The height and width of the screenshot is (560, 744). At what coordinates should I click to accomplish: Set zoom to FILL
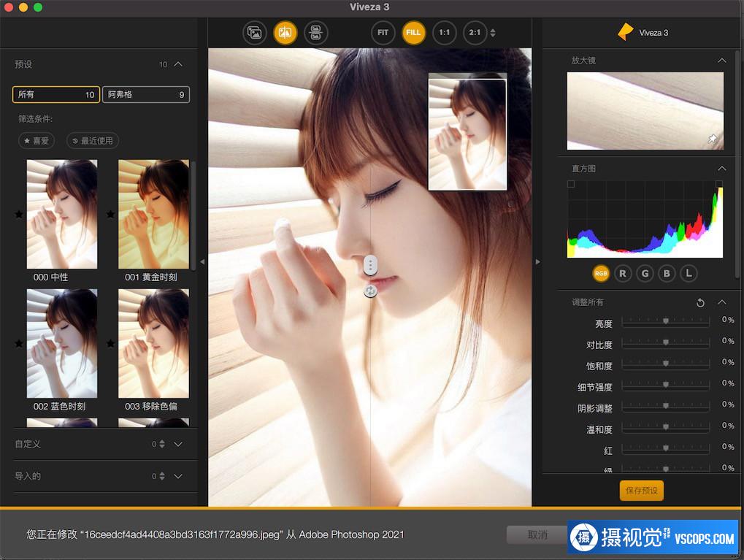(413, 33)
